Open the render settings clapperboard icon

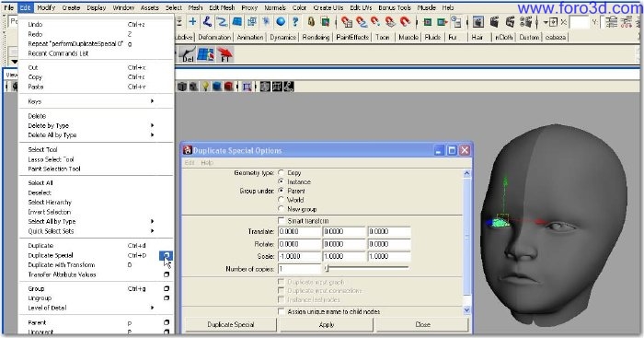point(525,21)
